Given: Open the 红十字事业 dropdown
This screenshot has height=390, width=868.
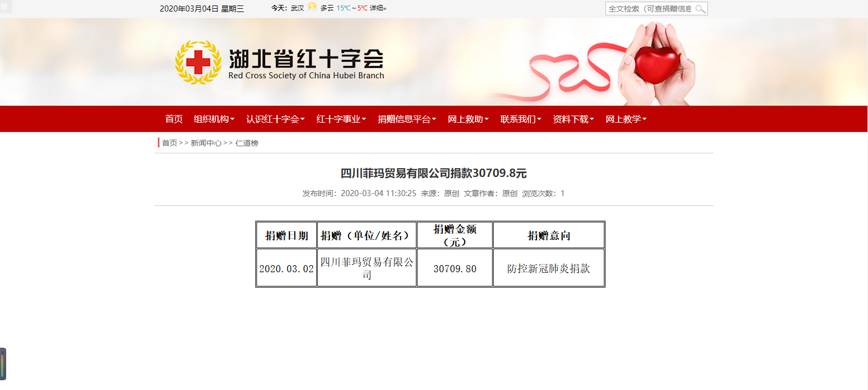Looking at the screenshot, I should [341, 119].
